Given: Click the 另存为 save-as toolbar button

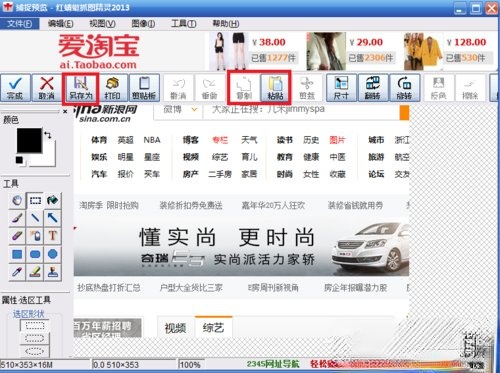Looking at the screenshot, I should (x=80, y=88).
